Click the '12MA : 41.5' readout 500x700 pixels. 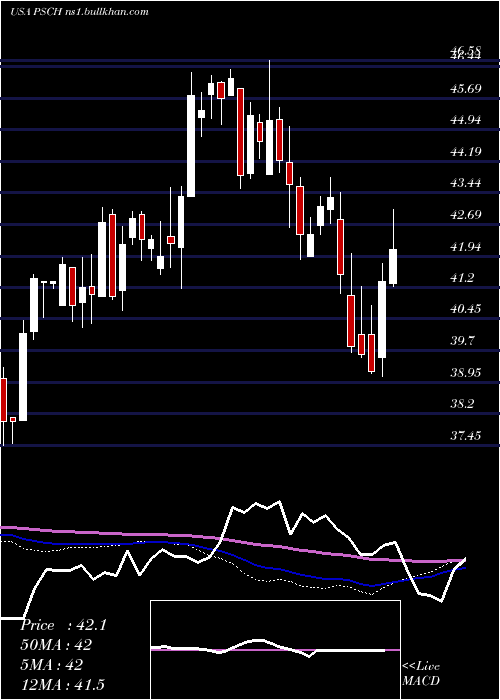(x=62, y=684)
